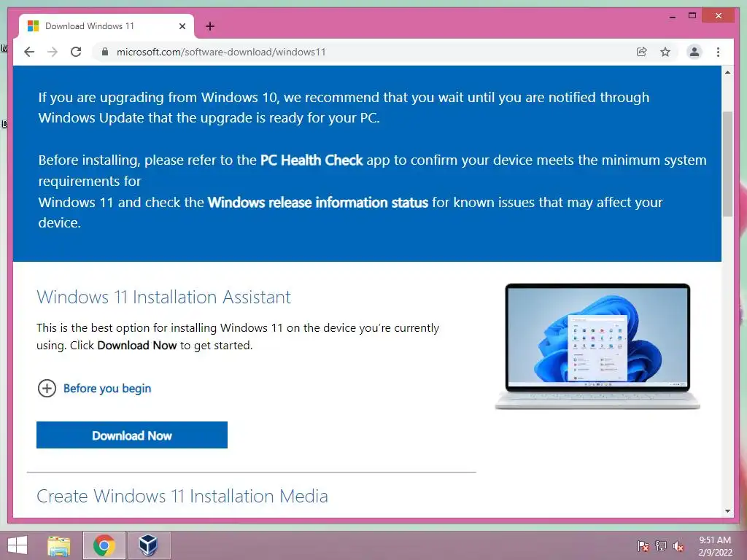Click the Create Windows 11 Installation Media heading
The width and height of the screenshot is (747, 560).
[x=182, y=496]
